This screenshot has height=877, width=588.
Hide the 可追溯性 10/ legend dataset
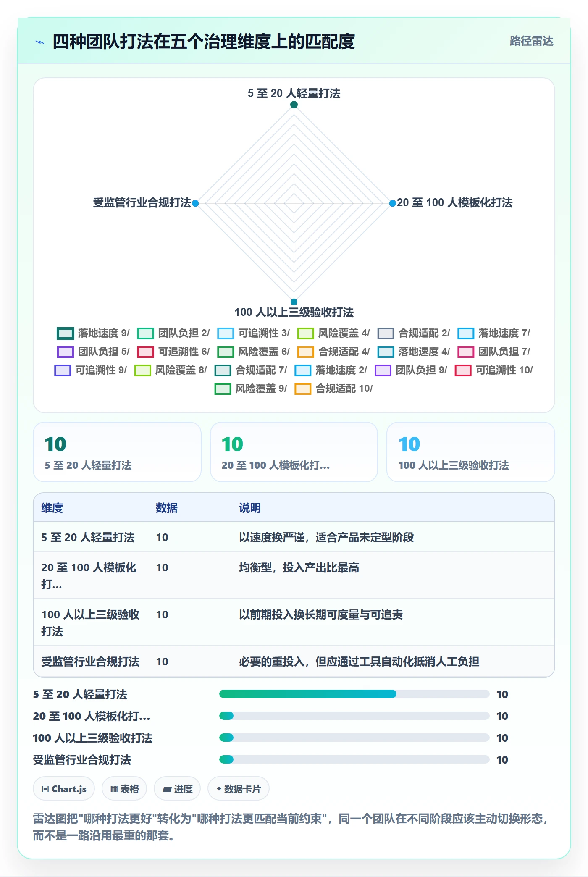click(x=494, y=370)
